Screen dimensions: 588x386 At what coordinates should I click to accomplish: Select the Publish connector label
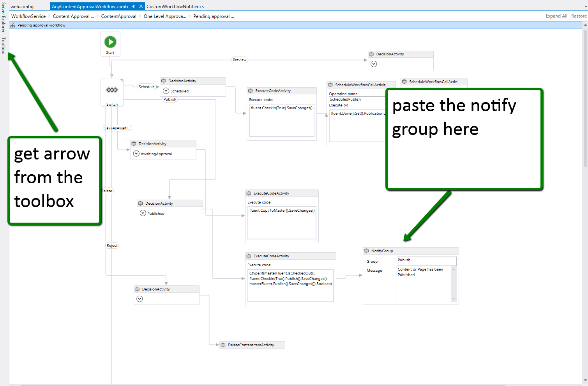point(170,99)
